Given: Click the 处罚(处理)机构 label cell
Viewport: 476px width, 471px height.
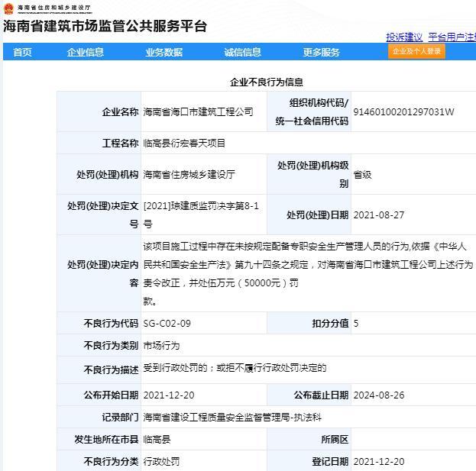Looking at the screenshot, I should click(x=99, y=174).
